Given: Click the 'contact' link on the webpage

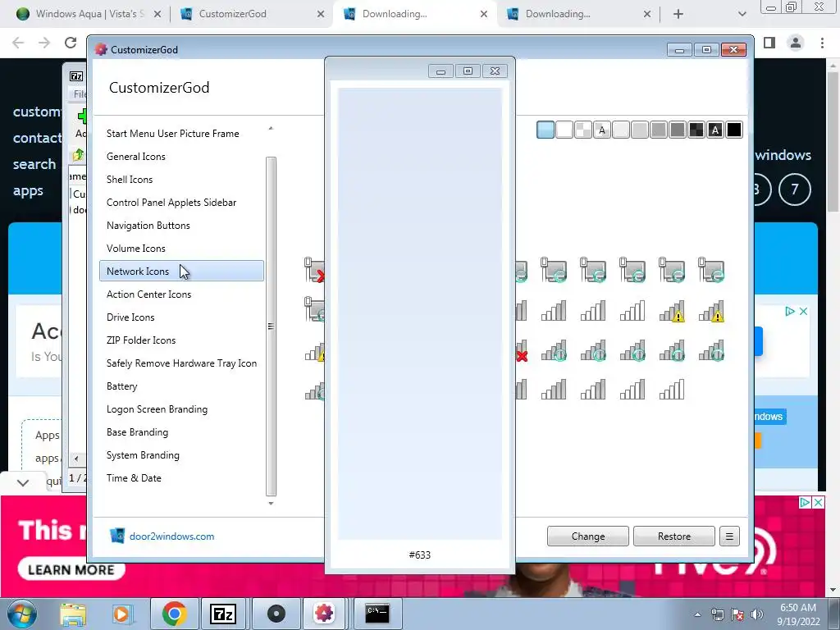Looking at the screenshot, I should (x=38, y=138).
